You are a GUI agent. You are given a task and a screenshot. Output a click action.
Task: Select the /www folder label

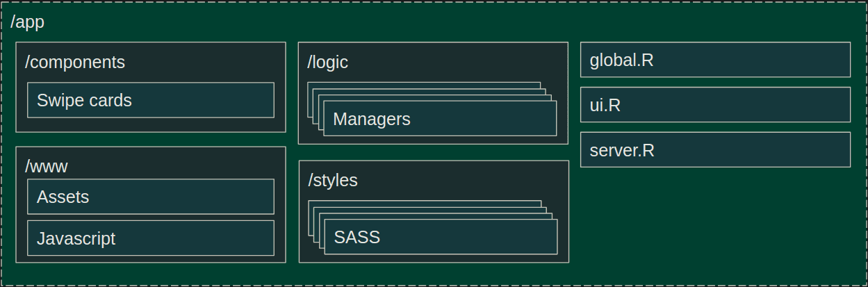[47, 167]
